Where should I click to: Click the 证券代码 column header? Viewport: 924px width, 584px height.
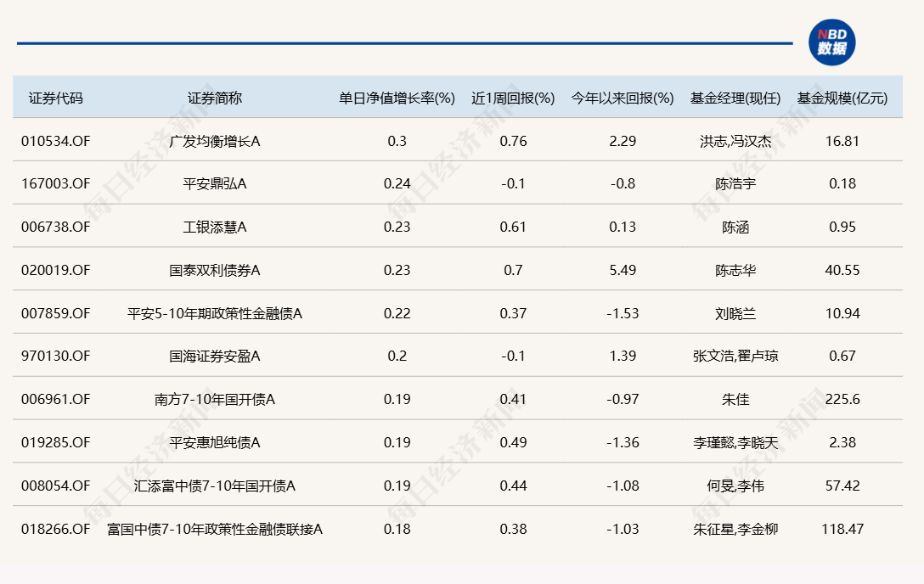tap(55, 98)
